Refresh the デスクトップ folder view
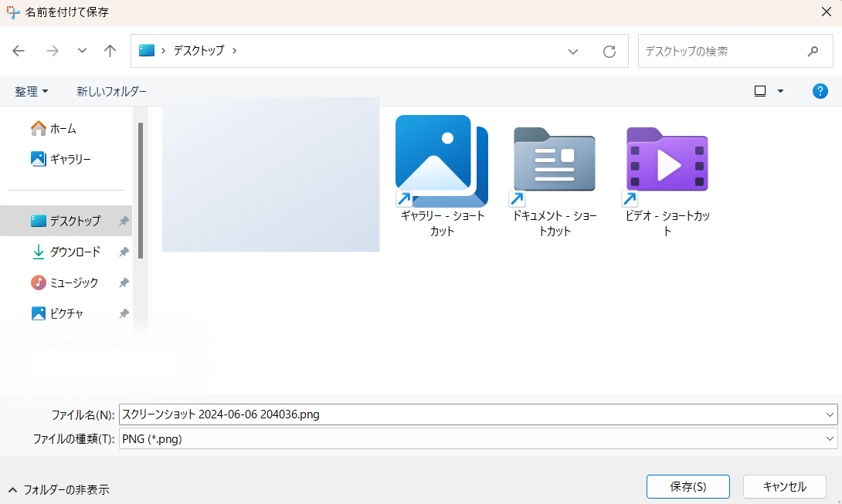Screen dimensions: 842x504 [x=609, y=51]
